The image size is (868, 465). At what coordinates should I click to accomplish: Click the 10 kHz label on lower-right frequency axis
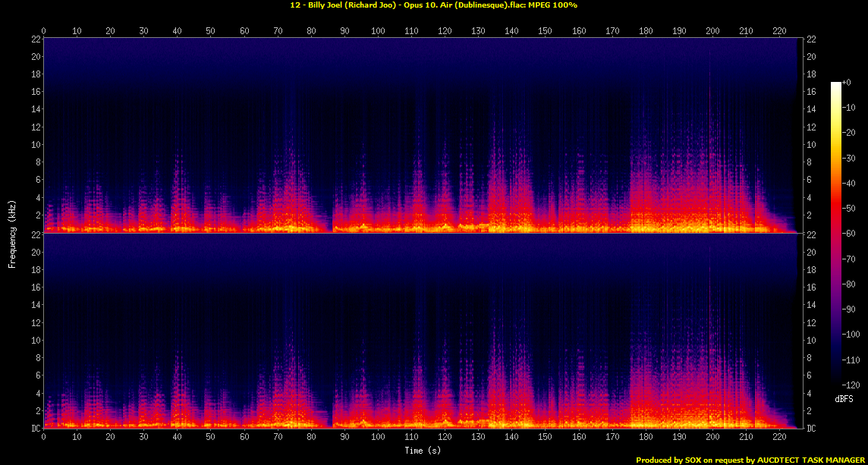810,340
